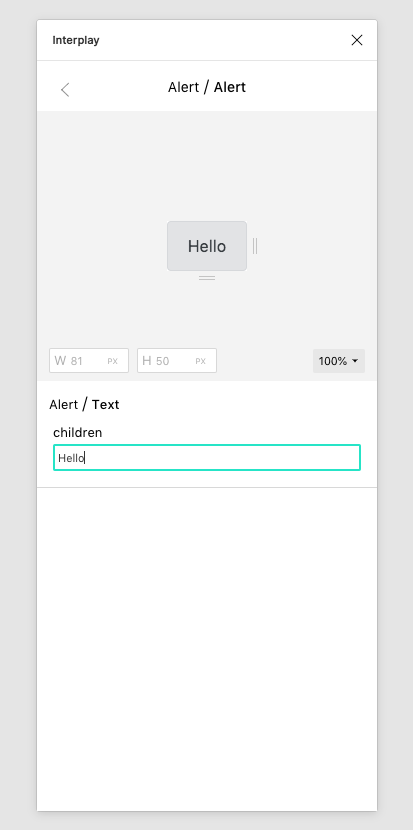Click the Interplay panel title
413x830 pixels.
[76, 40]
